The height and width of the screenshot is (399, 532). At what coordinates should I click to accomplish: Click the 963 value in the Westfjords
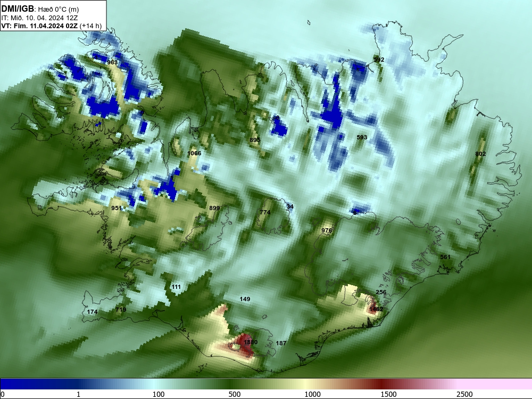(x=112, y=62)
